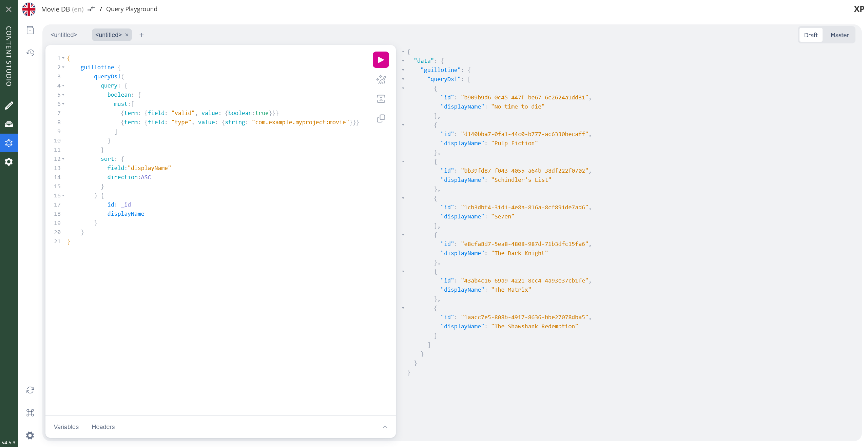Fold query line 1 arrow
The image size is (868, 447).
click(63, 58)
